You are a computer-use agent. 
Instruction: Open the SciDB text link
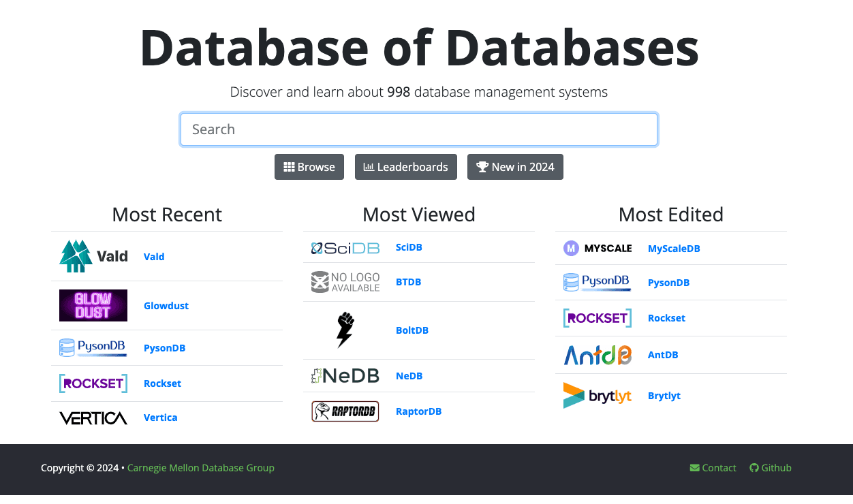pyautogui.click(x=409, y=247)
